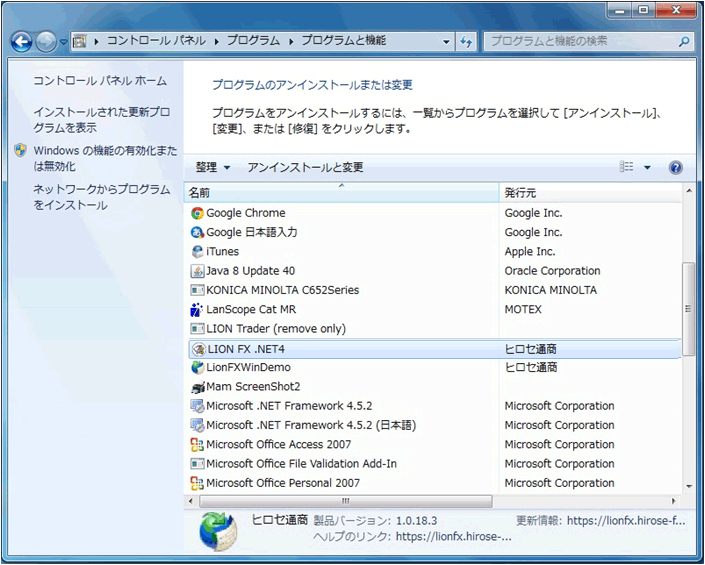The width and height of the screenshot is (705, 565).
Task: Click ヒロセ通商 publisher cell of LionFXWinDemo
Action: [x=531, y=368]
